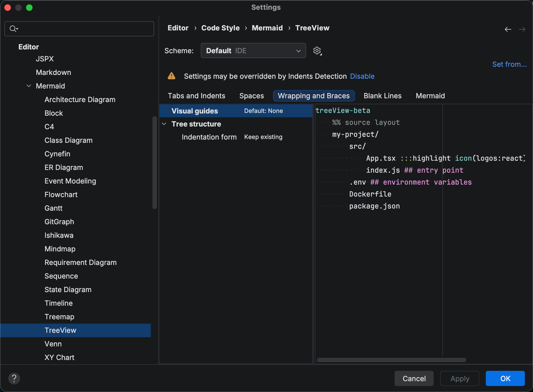Select Markdown in settings tree
The height and width of the screenshot is (392, 533).
click(x=53, y=72)
